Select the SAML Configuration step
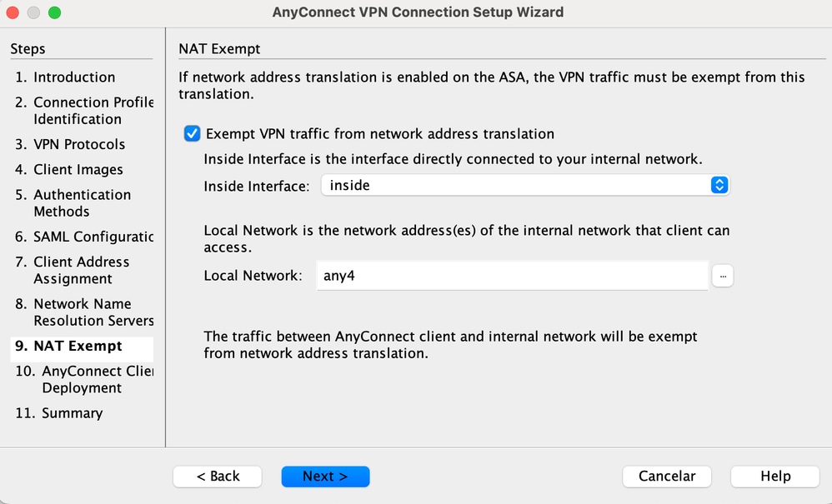The width and height of the screenshot is (832, 504). (x=92, y=237)
